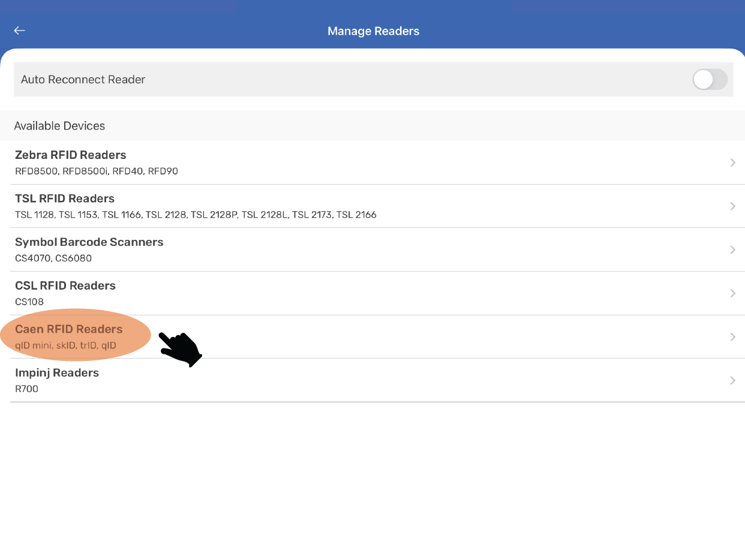Click the Symbol Barcode Scanners chevron

pyautogui.click(x=732, y=250)
